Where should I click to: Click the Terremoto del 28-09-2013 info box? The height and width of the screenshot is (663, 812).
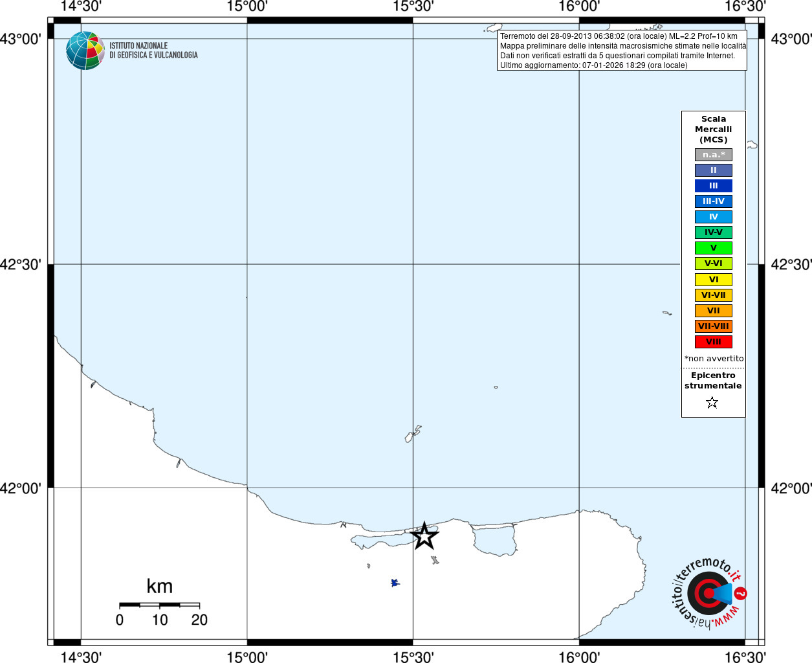622,51
